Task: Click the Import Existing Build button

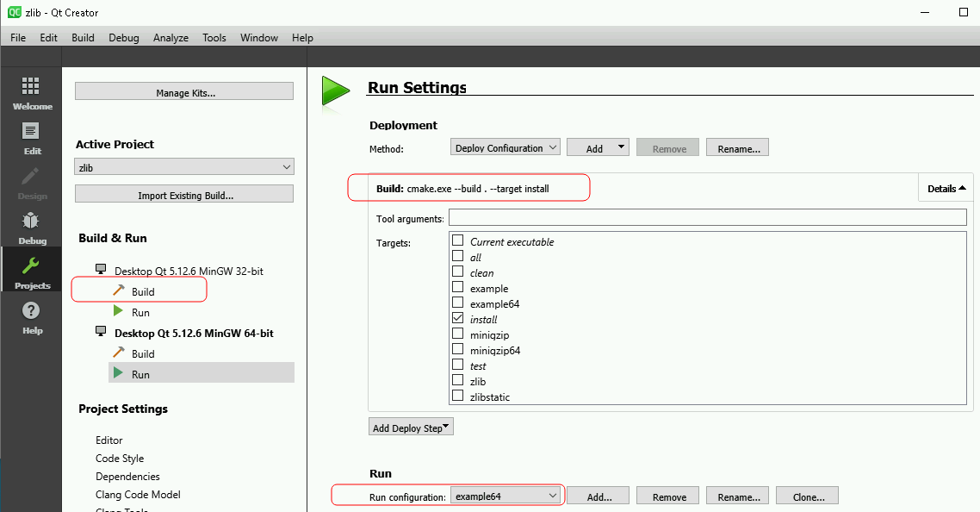Action: point(183,194)
